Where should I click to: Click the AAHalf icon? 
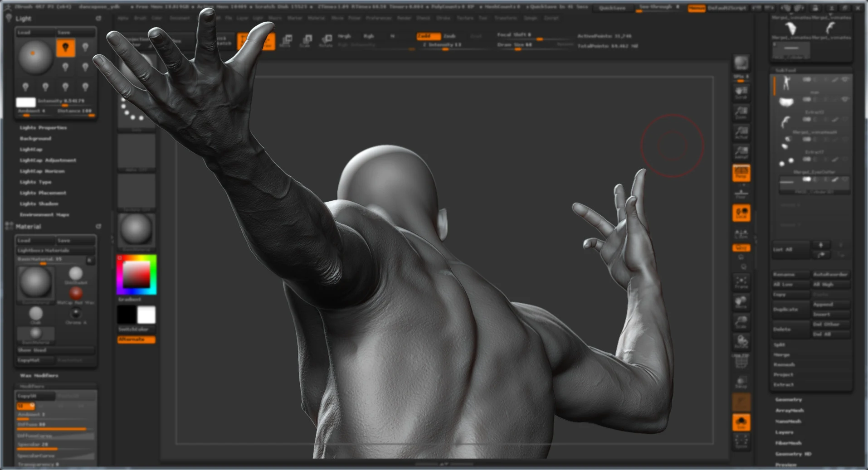[x=741, y=152]
